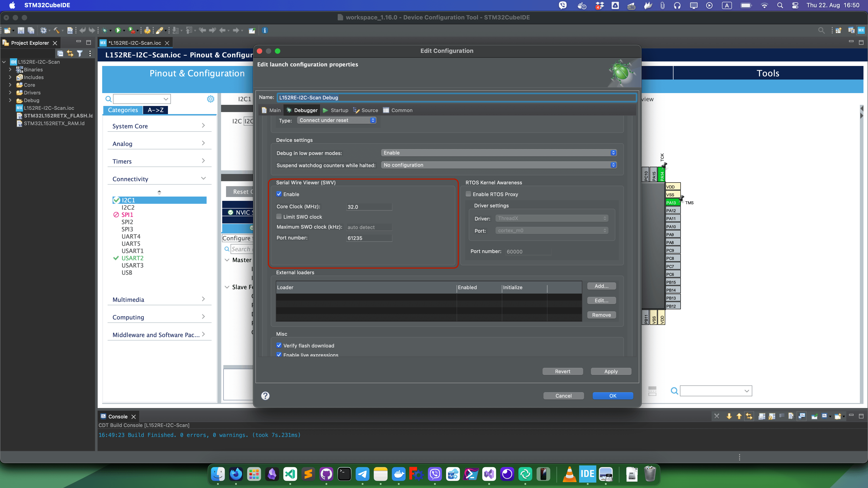The image size is (868, 488).
Task: Click Remove external loader button
Action: (601, 315)
